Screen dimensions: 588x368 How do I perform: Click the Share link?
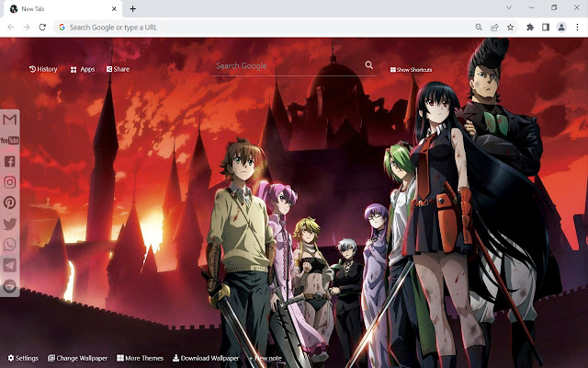[x=119, y=69]
